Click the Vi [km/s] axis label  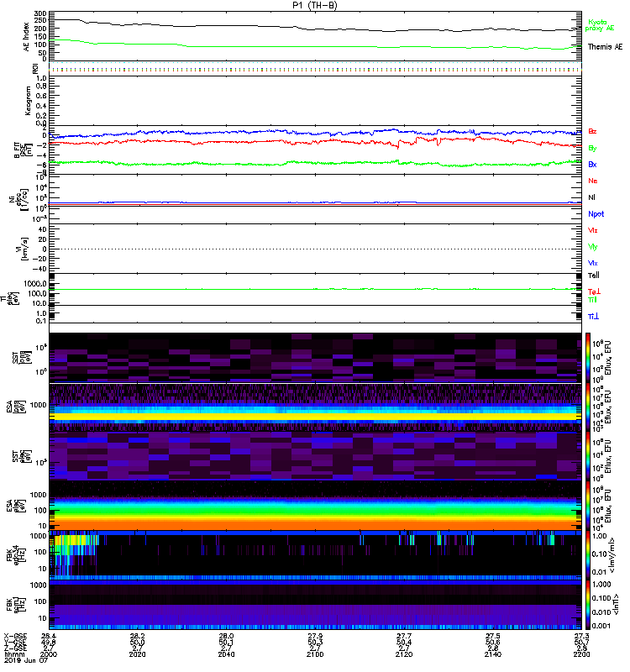pos(22,249)
